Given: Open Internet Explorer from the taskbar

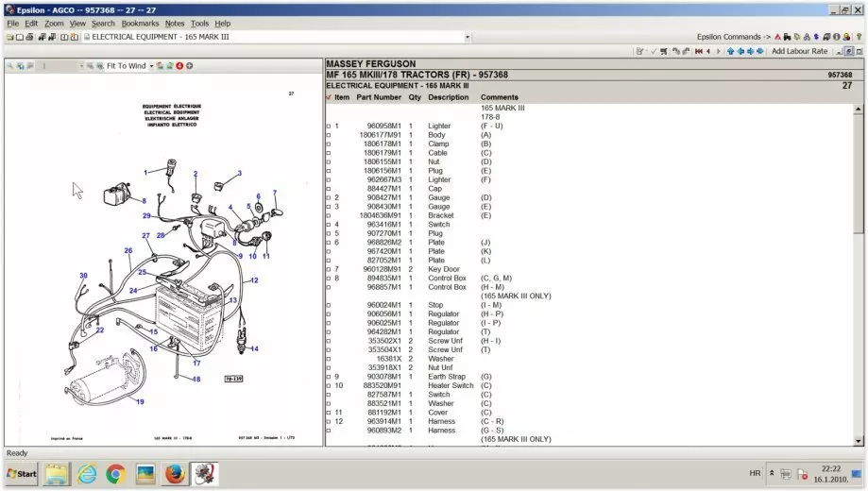Looking at the screenshot, I should 87,474.
